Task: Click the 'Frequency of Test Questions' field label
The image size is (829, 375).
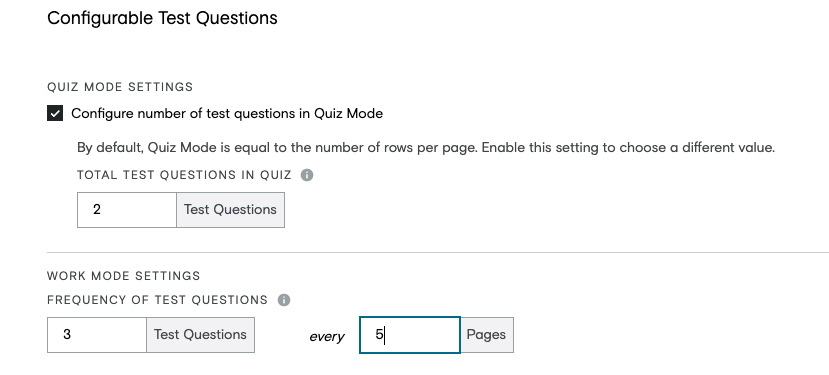Action: tap(158, 300)
